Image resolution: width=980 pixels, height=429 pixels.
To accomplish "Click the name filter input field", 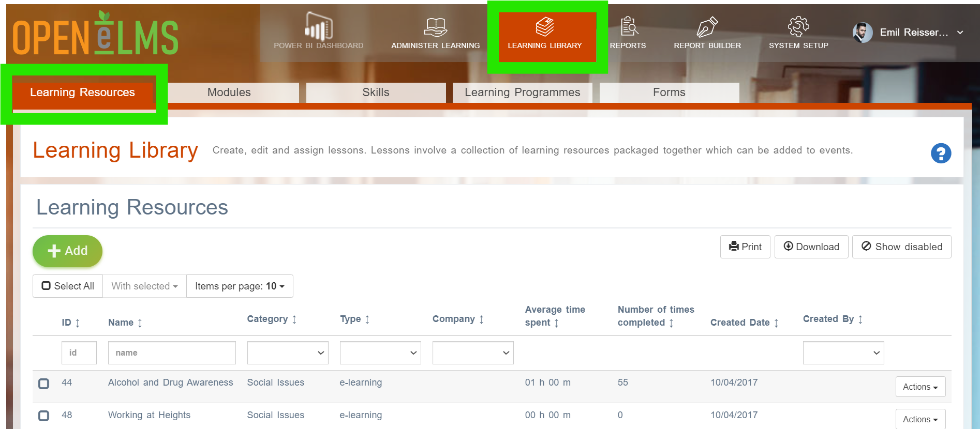I will click(172, 353).
